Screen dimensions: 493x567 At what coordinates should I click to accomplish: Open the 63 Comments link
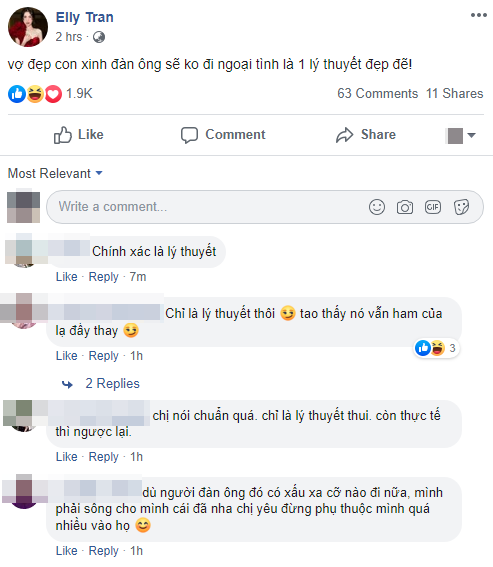click(377, 93)
